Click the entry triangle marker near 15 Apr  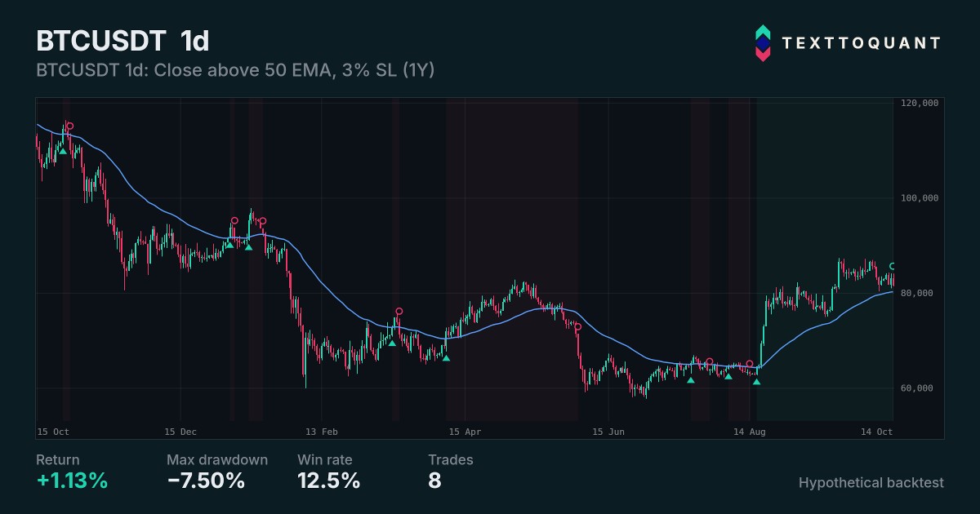coord(446,357)
